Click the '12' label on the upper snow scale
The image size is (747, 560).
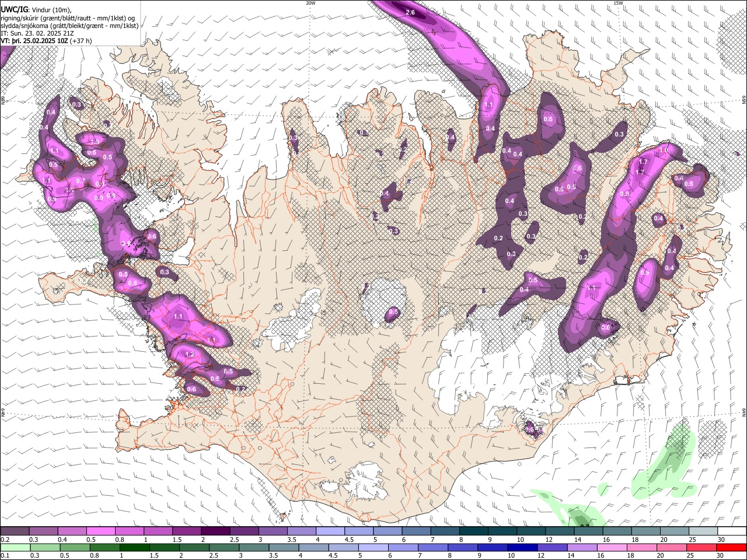coord(549,540)
